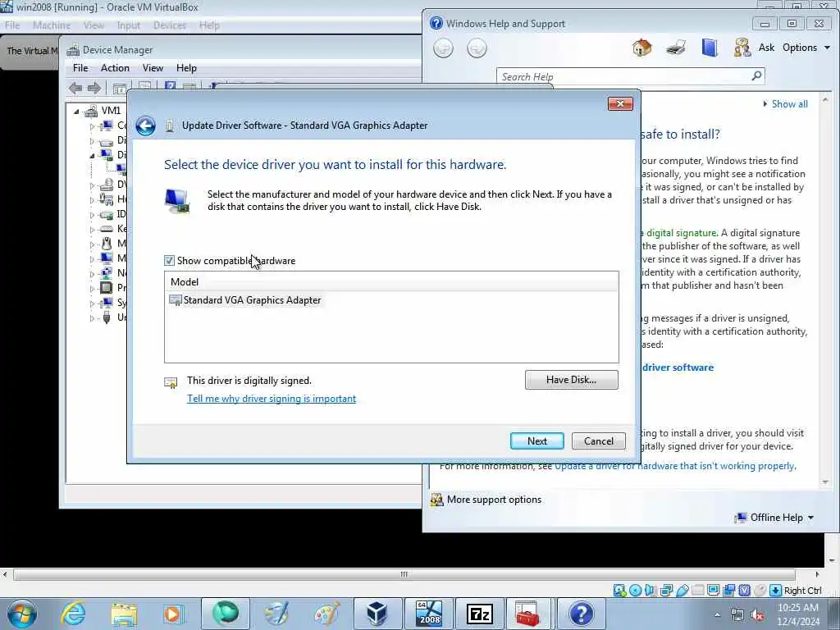Click the VirtualBox mouse integration status icon
840x630 pixels.
point(760,591)
